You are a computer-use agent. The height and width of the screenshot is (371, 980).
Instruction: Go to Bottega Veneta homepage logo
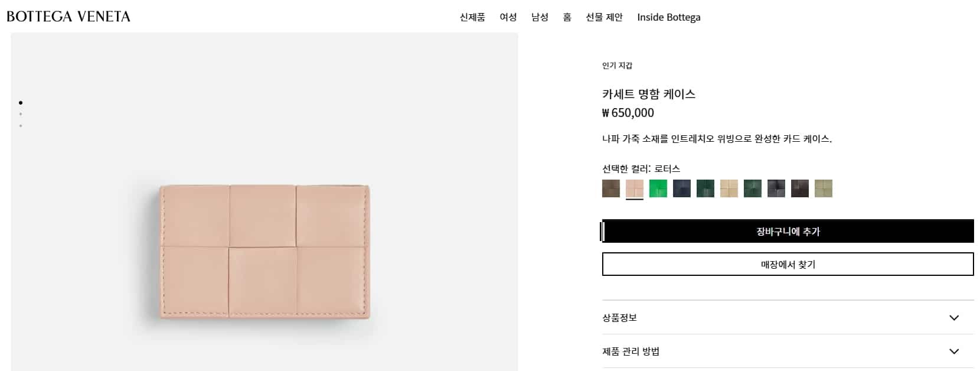pos(68,17)
